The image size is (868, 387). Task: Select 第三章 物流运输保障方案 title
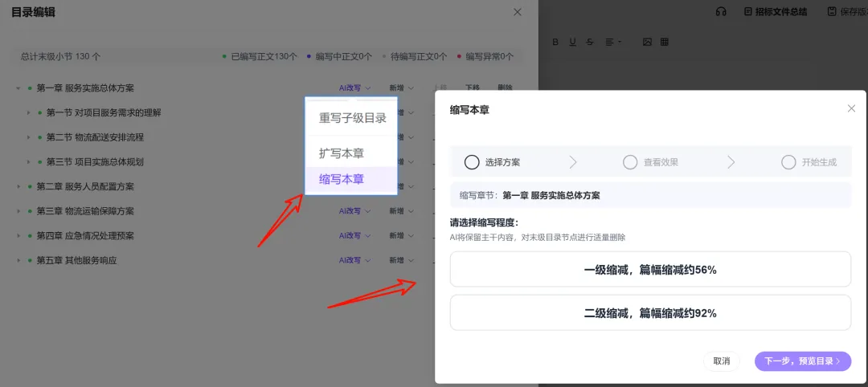(x=85, y=211)
